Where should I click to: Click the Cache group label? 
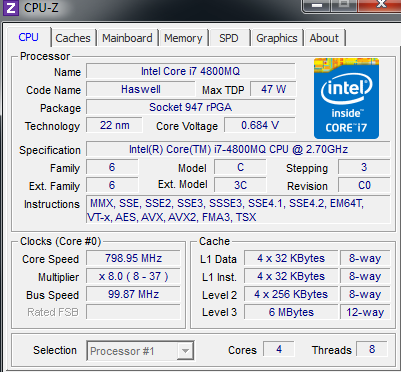(214, 241)
